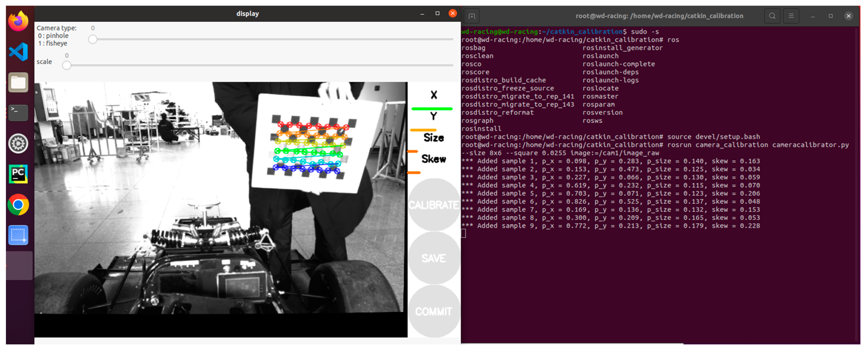The height and width of the screenshot is (353, 868).
Task: Open Firefox from the dock
Action: click(18, 21)
